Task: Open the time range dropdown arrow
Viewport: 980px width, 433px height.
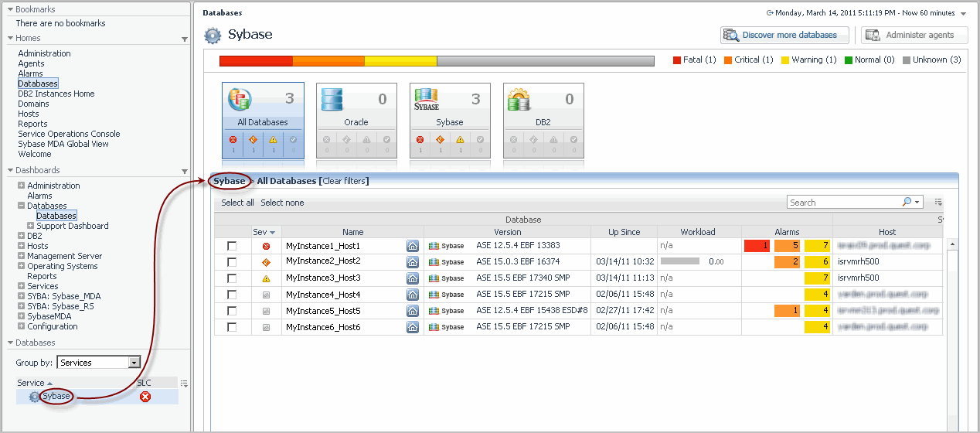Action: tap(963, 14)
